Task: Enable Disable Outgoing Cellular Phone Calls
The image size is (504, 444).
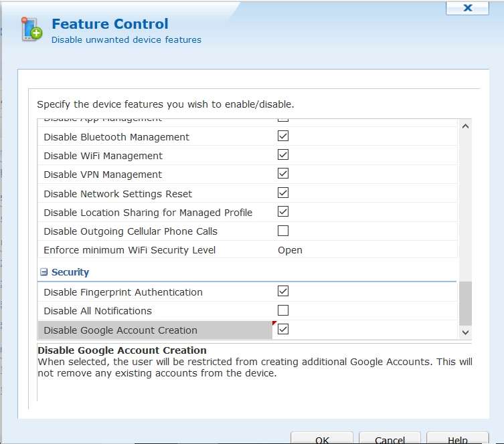Action: pyautogui.click(x=283, y=231)
